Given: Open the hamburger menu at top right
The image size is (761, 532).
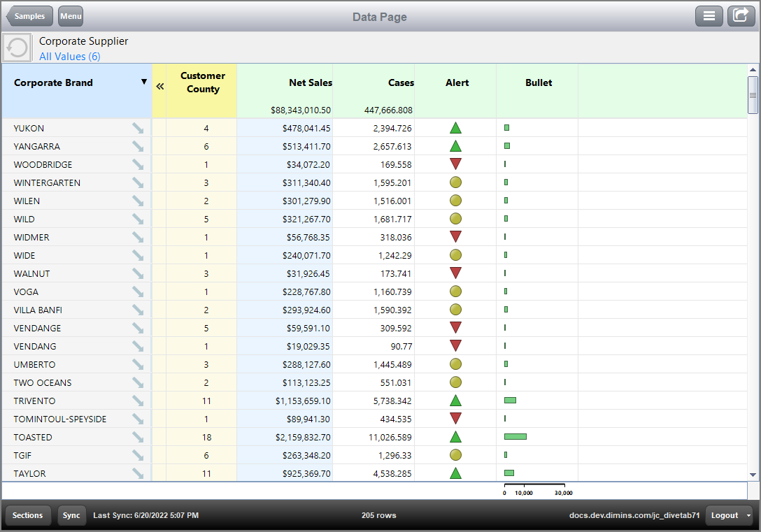Looking at the screenshot, I should [709, 15].
